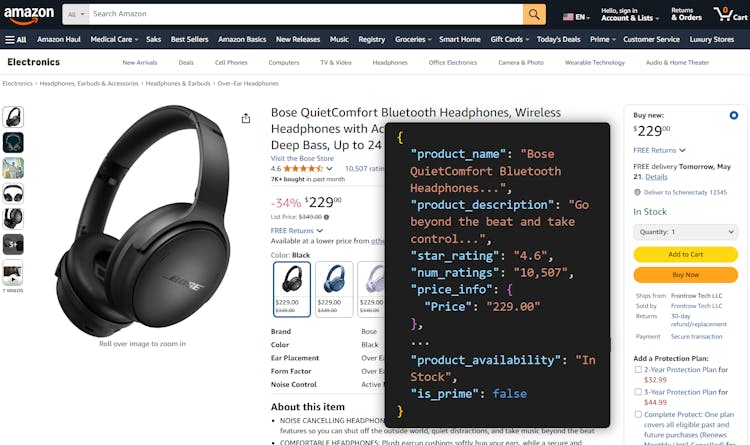Play the product videos thumbnail
The width and height of the screenshot is (750, 445).
click(x=13, y=273)
